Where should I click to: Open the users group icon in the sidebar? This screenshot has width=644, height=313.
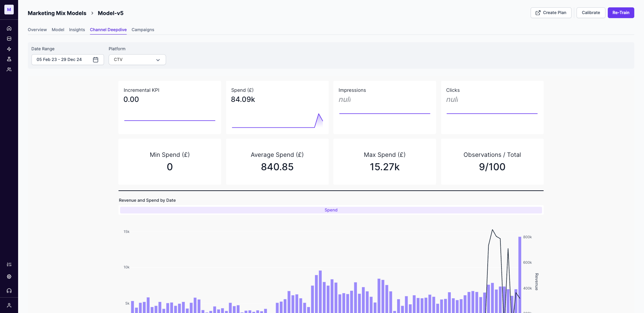pyautogui.click(x=9, y=69)
